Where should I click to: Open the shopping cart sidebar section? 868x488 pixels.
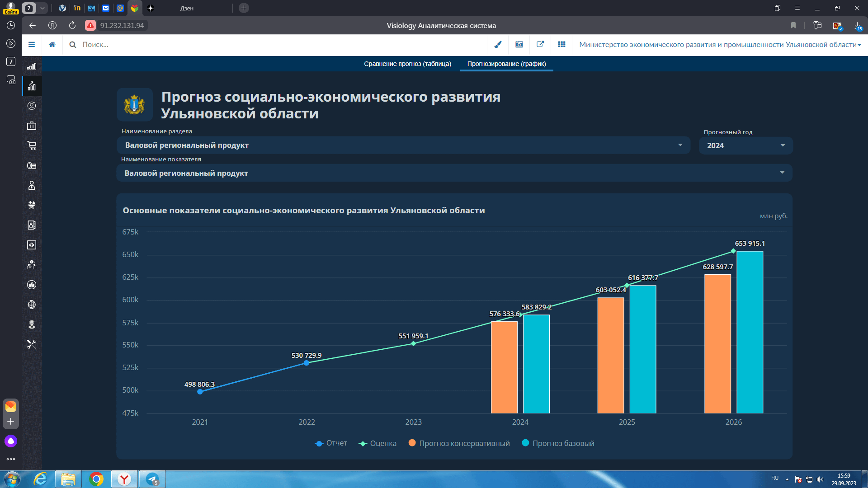(x=32, y=145)
